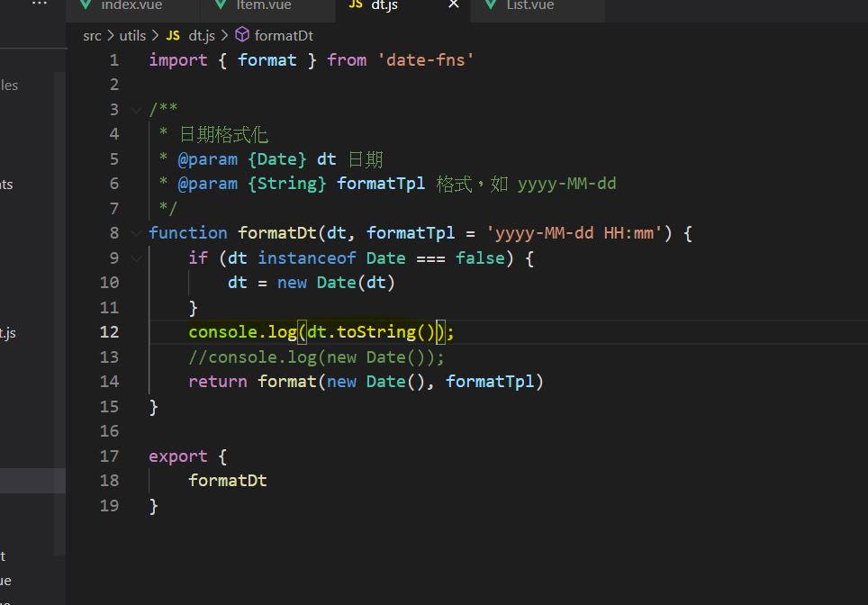Viewport: 868px width, 605px height.
Task: Click line number 1 in the gutter
Action: pos(114,60)
